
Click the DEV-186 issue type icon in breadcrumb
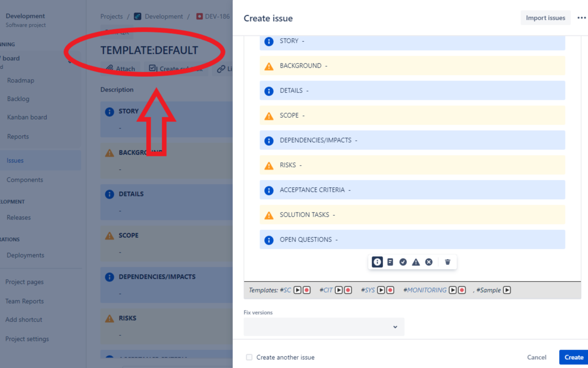pos(199,17)
